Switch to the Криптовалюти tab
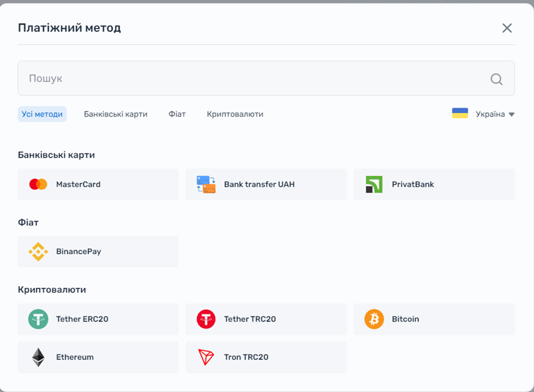Screen dimensions: 534x392 tap(235, 114)
